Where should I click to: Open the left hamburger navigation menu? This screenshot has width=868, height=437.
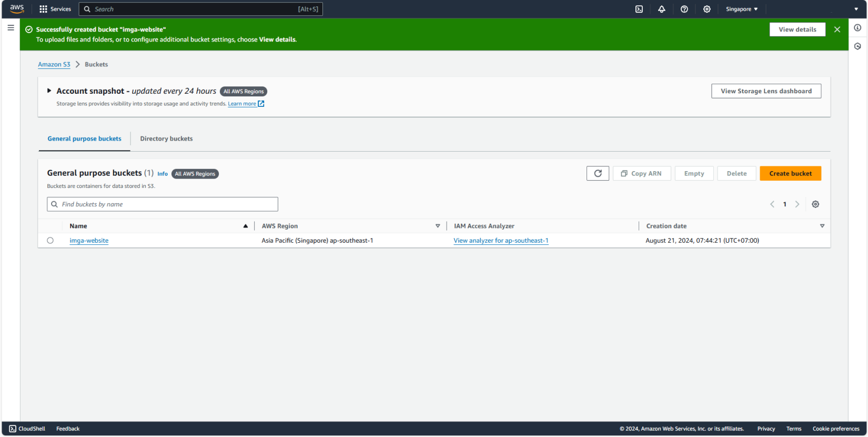coord(11,27)
